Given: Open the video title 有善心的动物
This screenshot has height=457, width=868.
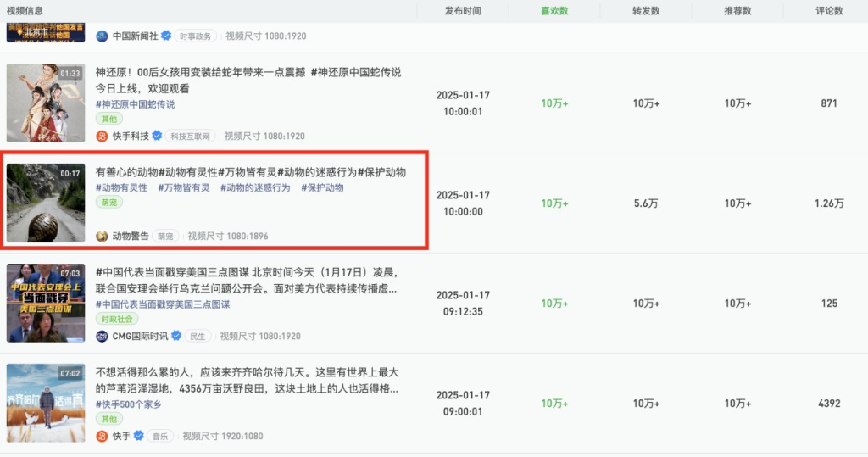Looking at the screenshot, I should click(x=251, y=172).
